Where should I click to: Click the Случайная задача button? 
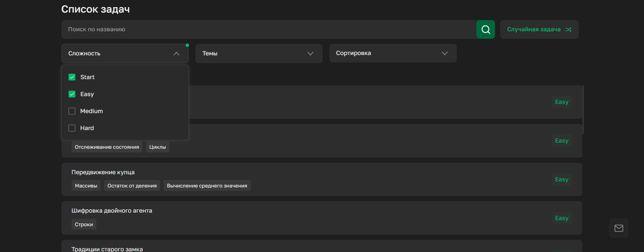point(539,30)
